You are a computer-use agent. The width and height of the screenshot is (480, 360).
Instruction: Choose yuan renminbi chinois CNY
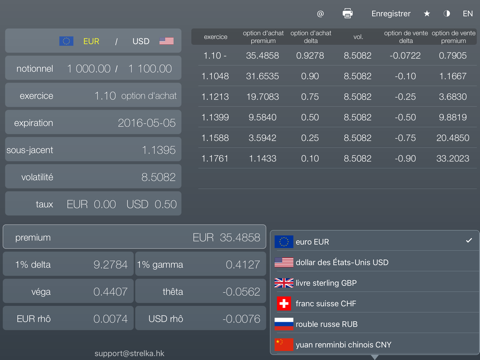[x=375, y=345]
